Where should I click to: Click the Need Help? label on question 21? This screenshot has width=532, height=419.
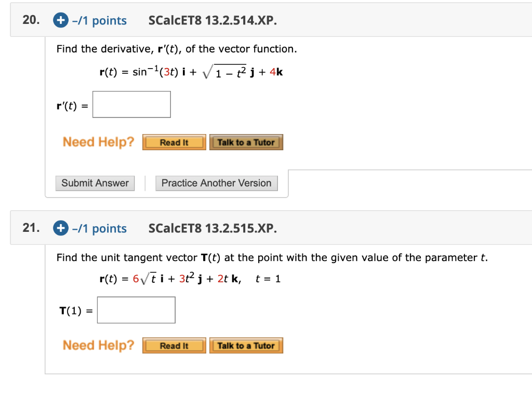pyautogui.click(x=98, y=345)
